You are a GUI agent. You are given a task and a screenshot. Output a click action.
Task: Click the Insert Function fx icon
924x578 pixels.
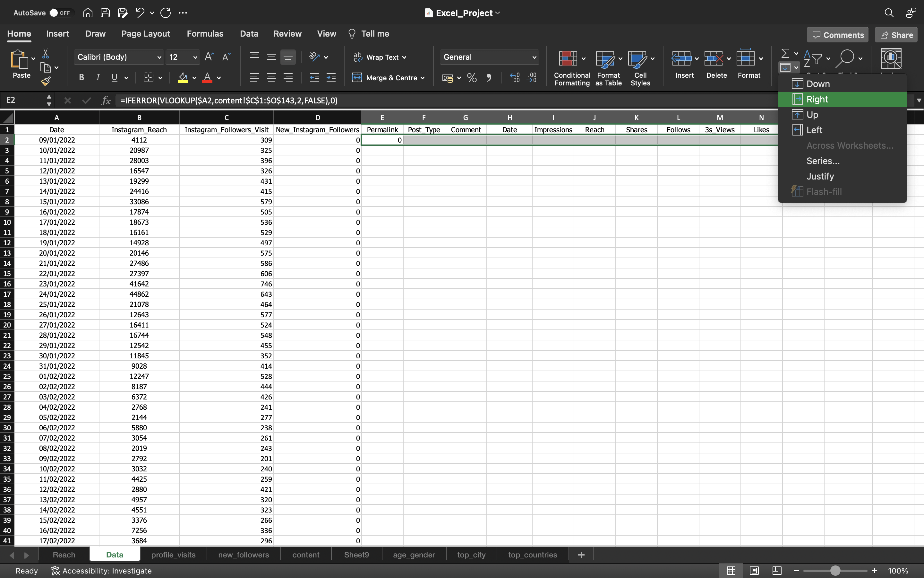(x=106, y=100)
